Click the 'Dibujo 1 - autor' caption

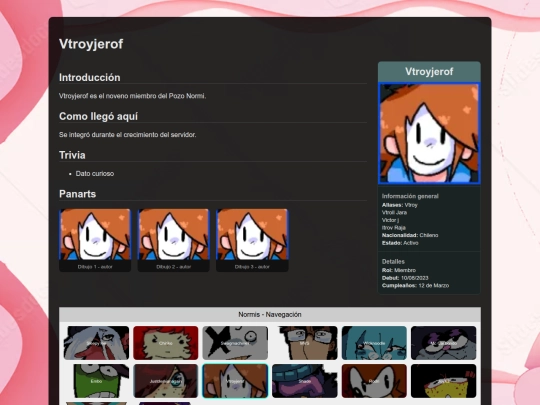coord(95,267)
